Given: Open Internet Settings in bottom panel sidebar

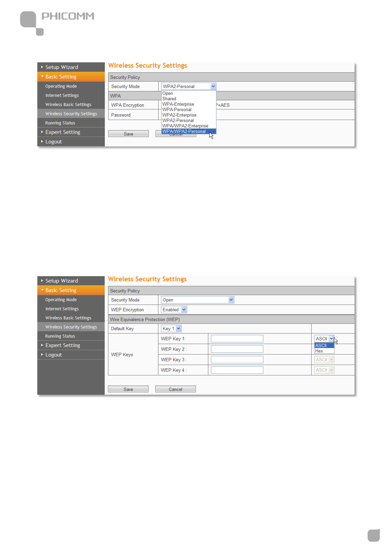Looking at the screenshot, I should point(71,309).
